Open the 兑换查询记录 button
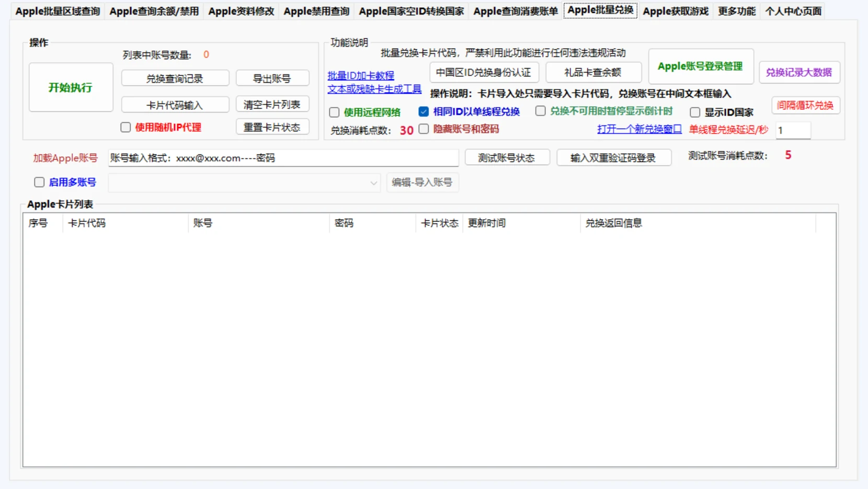Viewport: 868px width, 489px height. coord(175,78)
